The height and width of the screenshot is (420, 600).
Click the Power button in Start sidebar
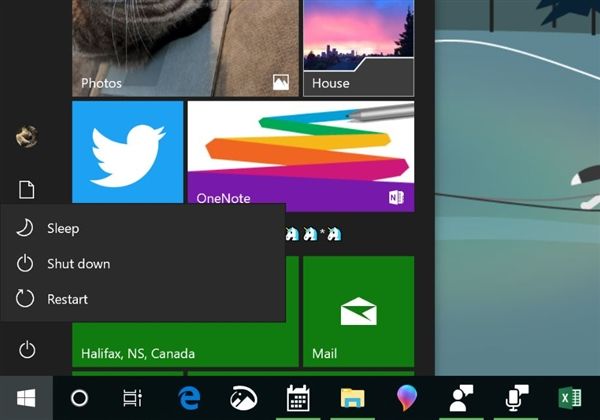pyautogui.click(x=27, y=349)
